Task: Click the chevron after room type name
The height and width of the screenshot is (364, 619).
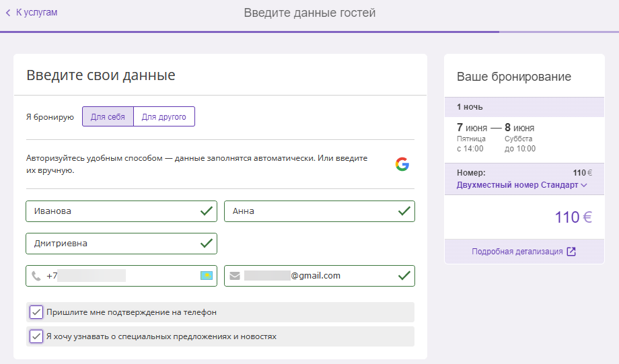Action: pos(584,185)
